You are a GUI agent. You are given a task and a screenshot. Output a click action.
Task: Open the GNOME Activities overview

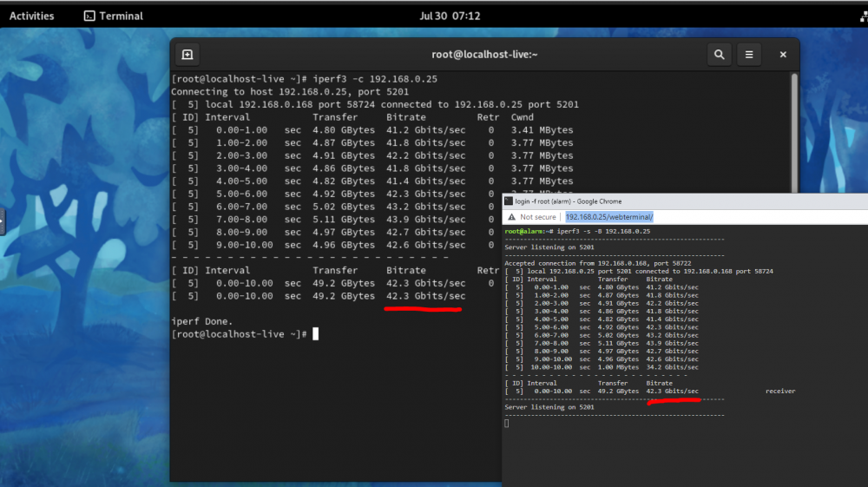coord(31,16)
